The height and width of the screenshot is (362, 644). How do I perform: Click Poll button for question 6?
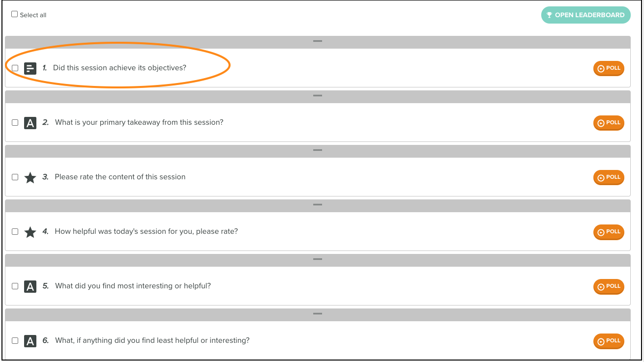pyautogui.click(x=609, y=341)
